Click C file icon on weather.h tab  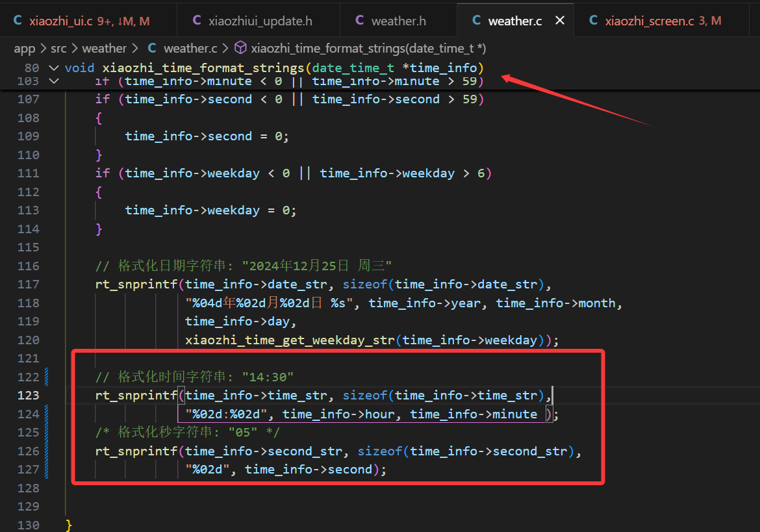360,20
